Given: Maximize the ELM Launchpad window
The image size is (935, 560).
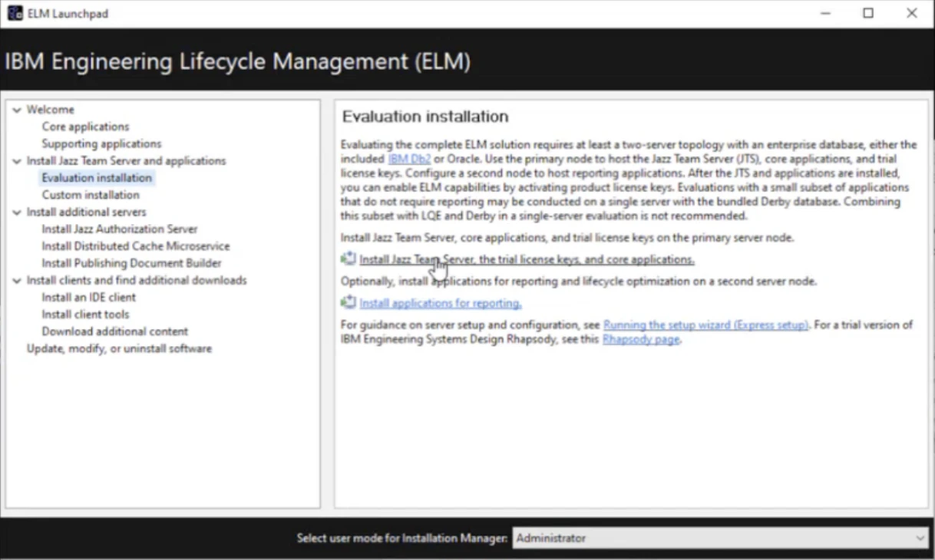Looking at the screenshot, I should 868,13.
